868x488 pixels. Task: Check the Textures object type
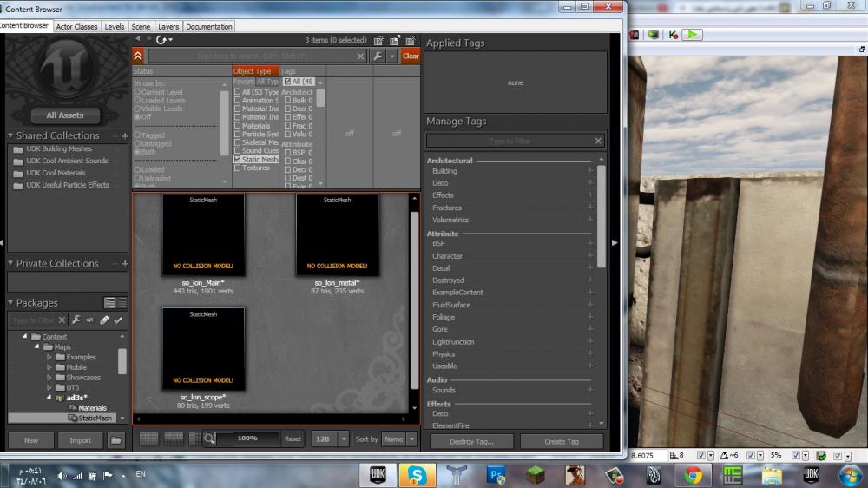[238, 168]
